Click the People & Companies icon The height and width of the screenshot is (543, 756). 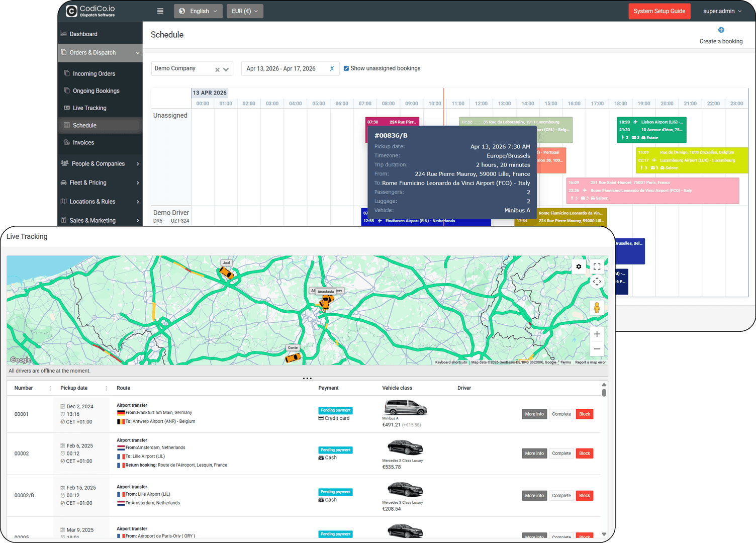point(64,163)
